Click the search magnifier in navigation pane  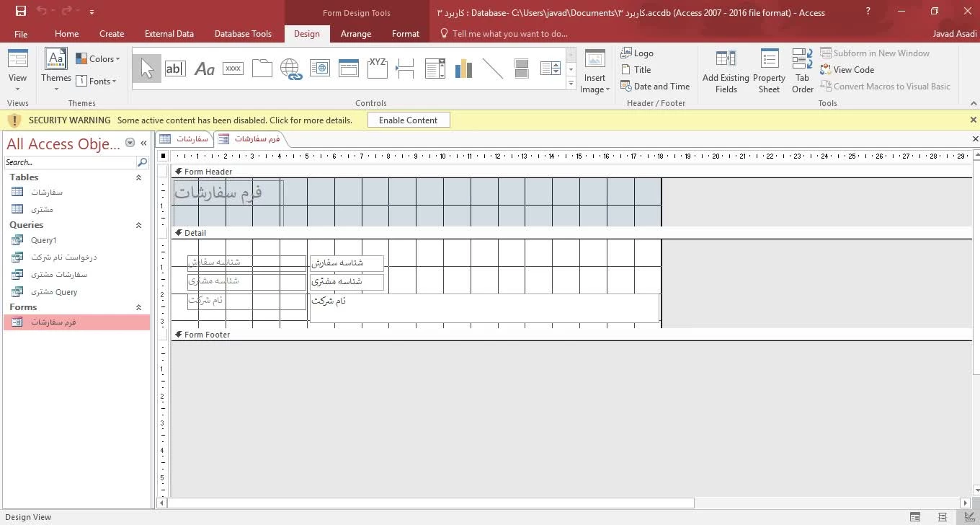pyautogui.click(x=142, y=162)
